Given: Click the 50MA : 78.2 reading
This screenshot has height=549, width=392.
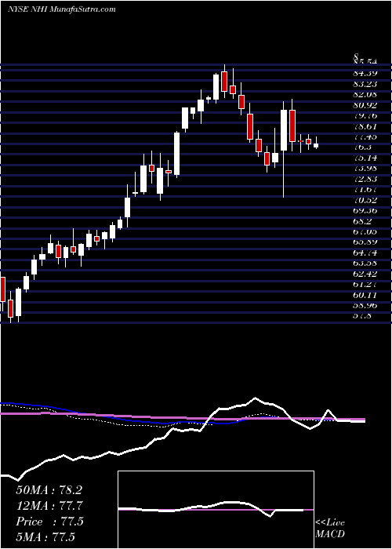Looking at the screenshot, I should point(49,490).
